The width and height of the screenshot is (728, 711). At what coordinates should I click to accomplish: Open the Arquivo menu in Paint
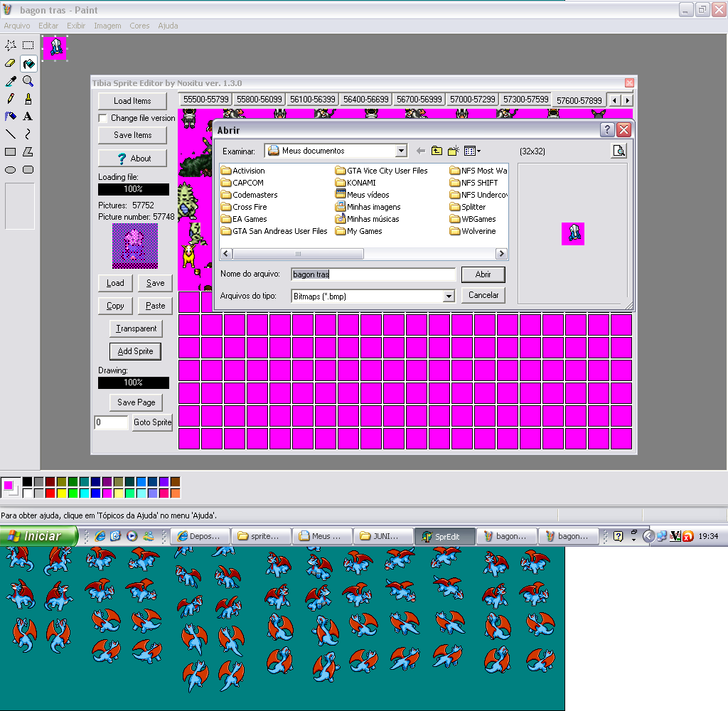coord(17,26)
